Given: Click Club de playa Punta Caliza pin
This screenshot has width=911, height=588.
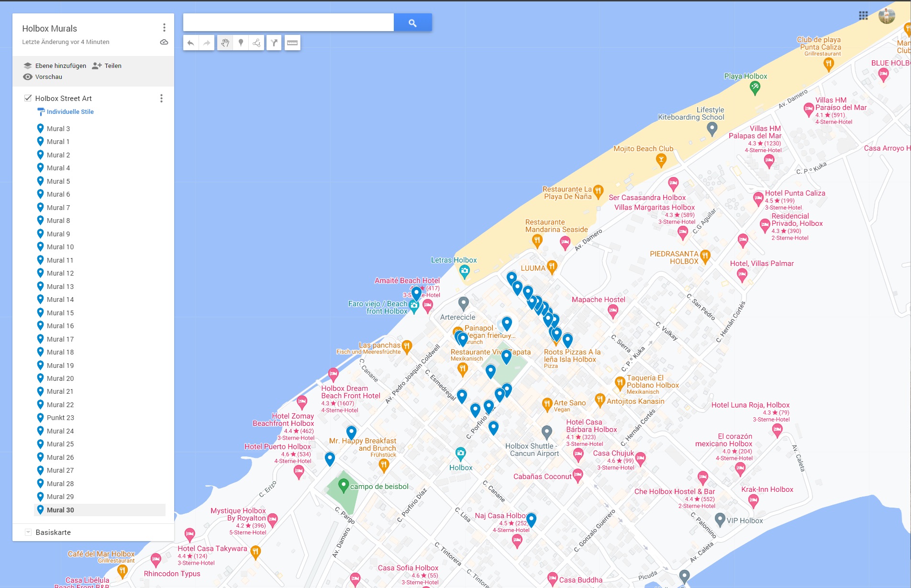Looking at the screenshot, I should point(829,65).
